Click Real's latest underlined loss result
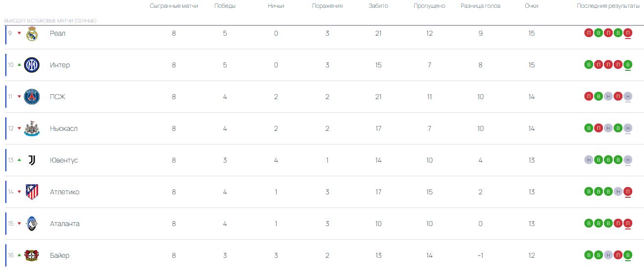This screenshot has width=644, height=270. (628, 33)
